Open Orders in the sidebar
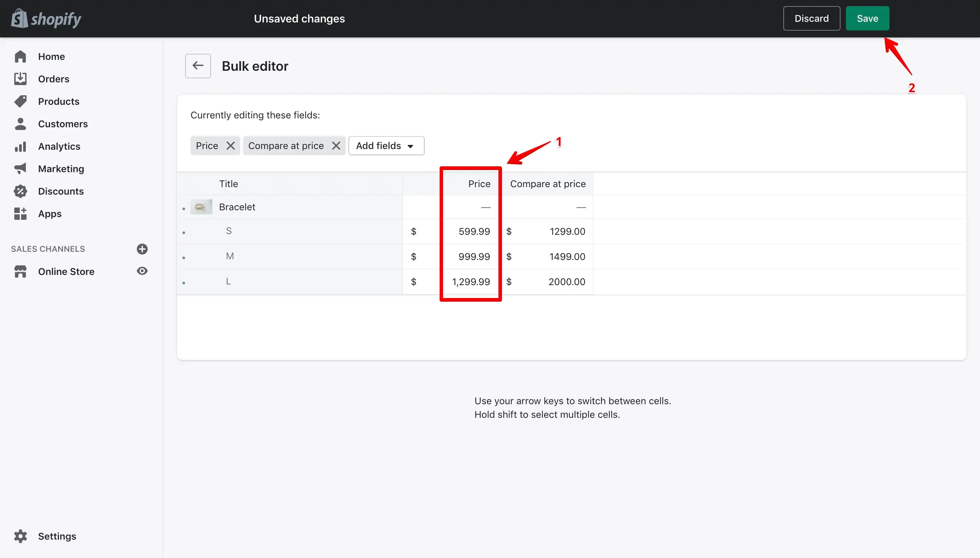Viewport: 980px width, 558px height. point(54,79)
